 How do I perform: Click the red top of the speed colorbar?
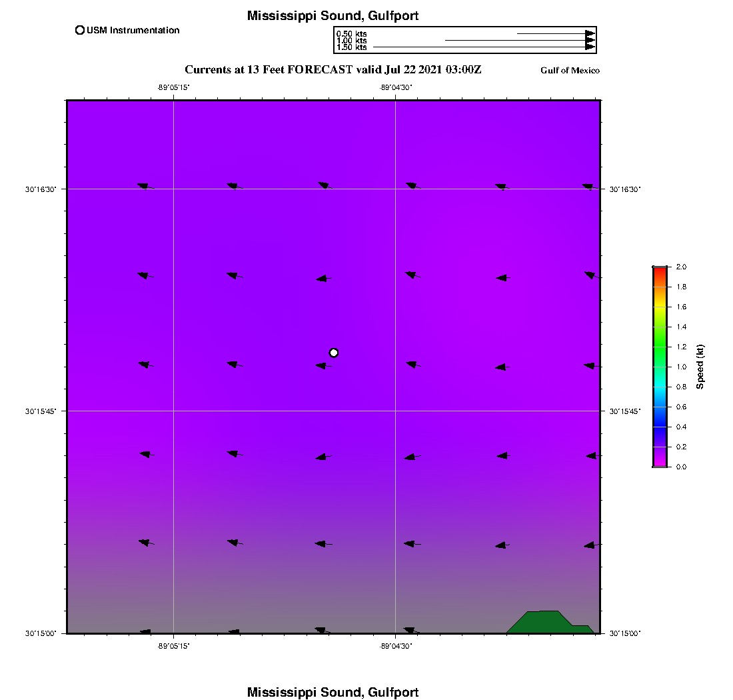660,271
